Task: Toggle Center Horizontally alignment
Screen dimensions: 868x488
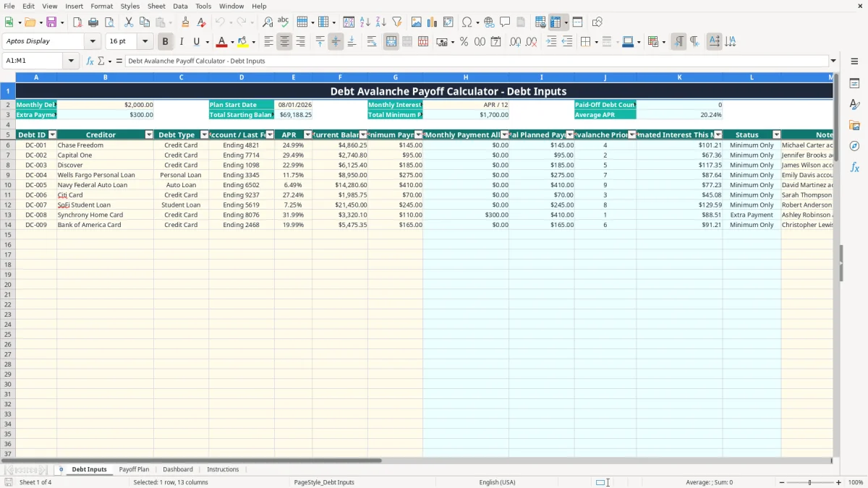Action: (284, 42)
